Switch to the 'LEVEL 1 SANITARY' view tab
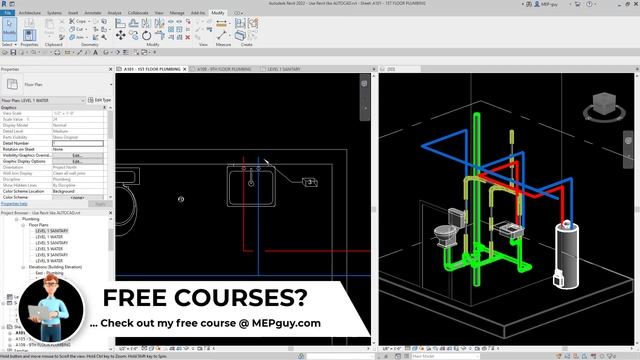Viewport: 640px width, 360px height. pyautogui.click(x=284, y=69)
